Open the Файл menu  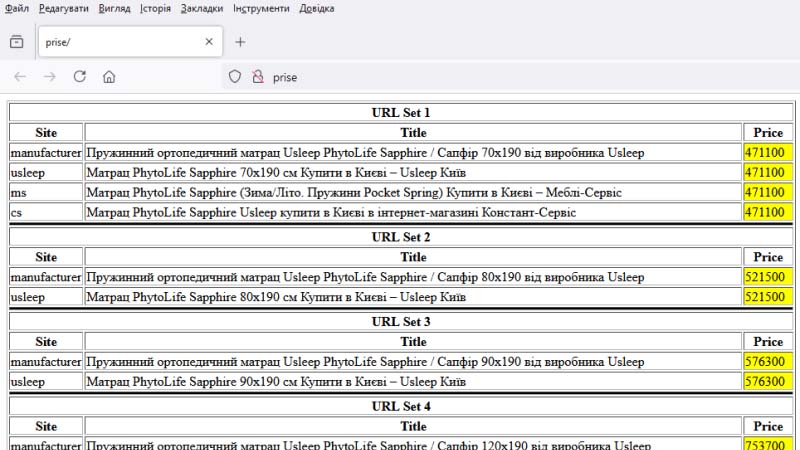click(17, 9)
